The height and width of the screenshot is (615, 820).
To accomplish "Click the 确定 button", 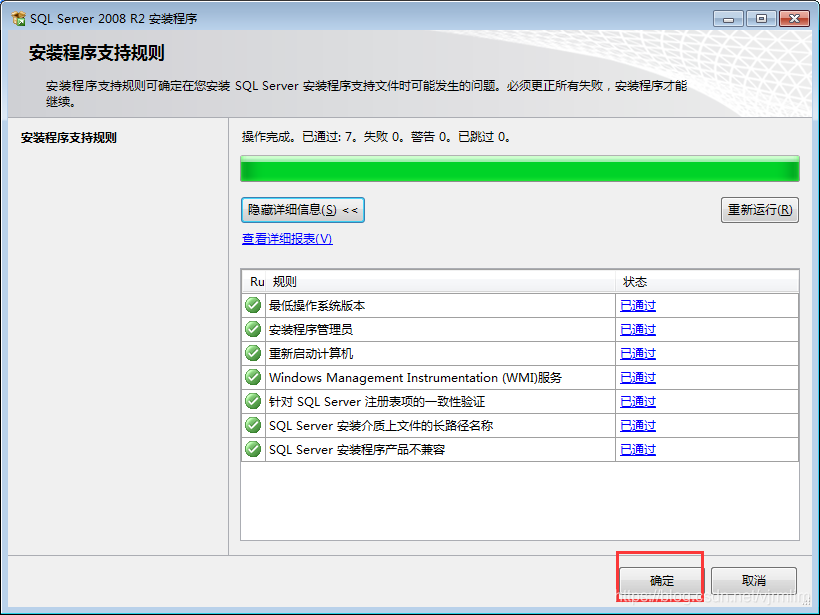I will 662,580.
